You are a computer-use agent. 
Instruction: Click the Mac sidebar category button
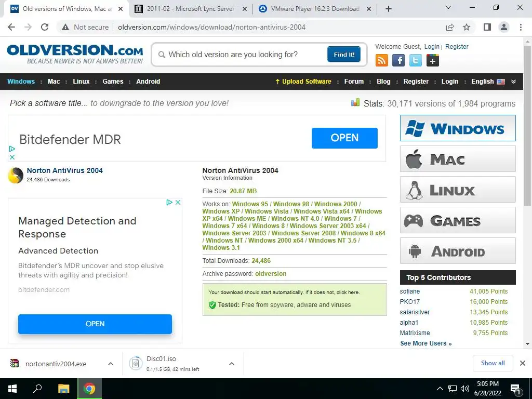[458, 159]
